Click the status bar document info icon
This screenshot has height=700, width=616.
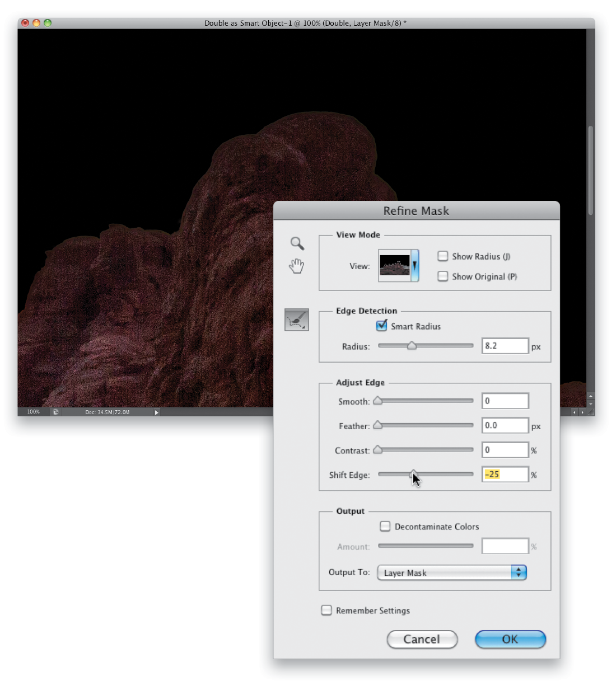[55, 412]
